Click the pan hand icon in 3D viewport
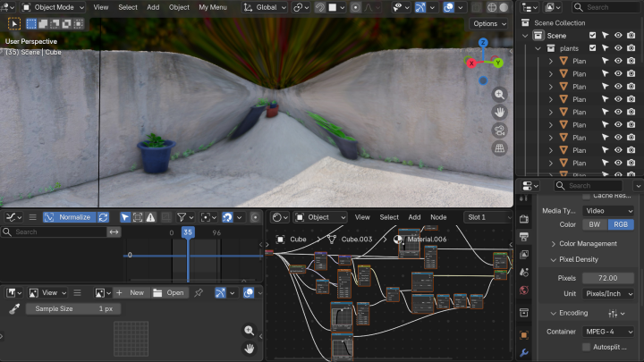 tap(499, 112)
